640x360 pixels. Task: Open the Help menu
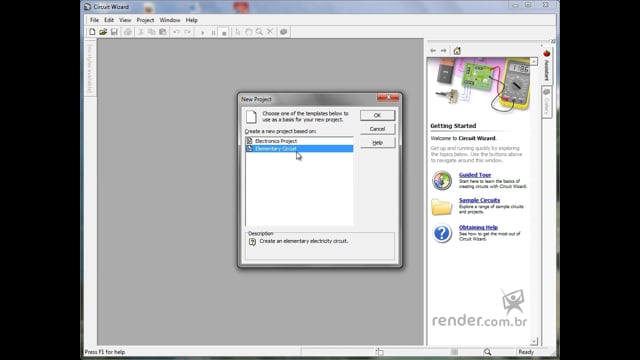[191, 20]
